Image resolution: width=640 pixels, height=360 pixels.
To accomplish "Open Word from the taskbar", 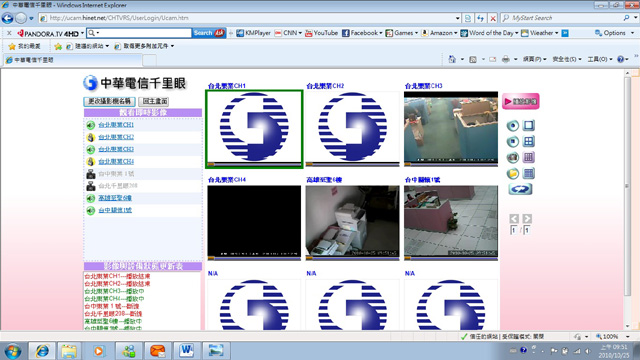I will click(x=187, y=351).
